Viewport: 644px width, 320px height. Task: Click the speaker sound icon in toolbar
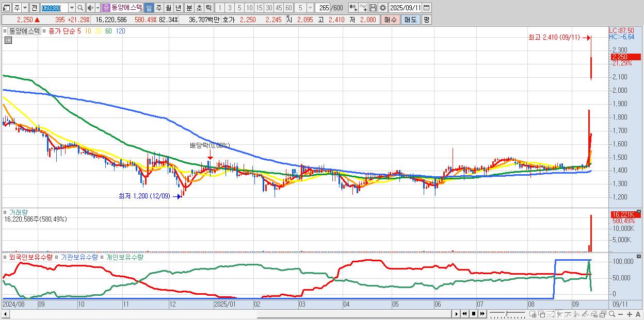coord(90,8)
